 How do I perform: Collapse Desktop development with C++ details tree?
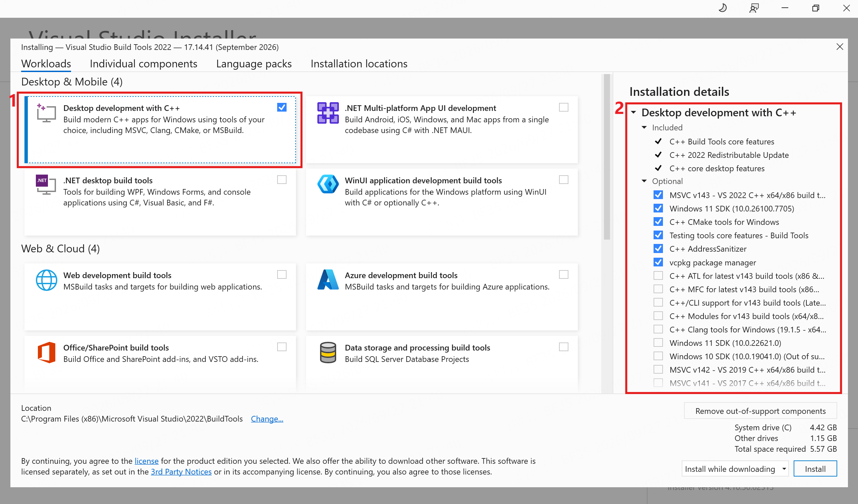634,113
